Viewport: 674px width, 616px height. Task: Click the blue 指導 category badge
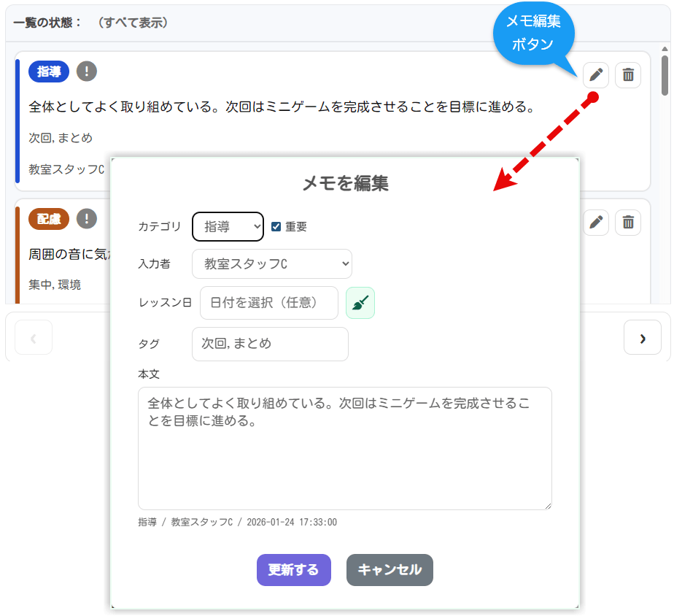coord(49,71)
